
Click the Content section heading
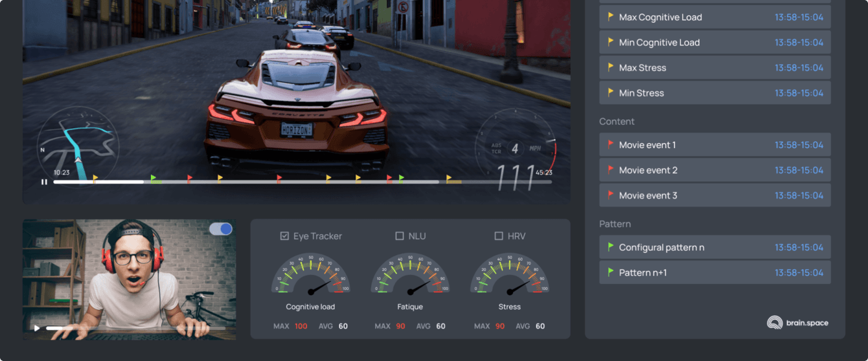click(617, 122)
